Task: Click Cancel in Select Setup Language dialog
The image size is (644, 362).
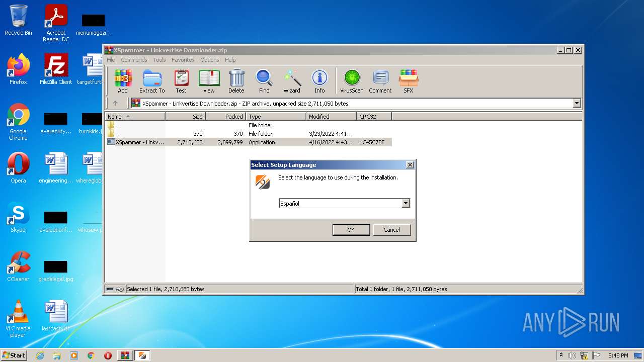Action: pyautogui.click(x=391, y=230)
